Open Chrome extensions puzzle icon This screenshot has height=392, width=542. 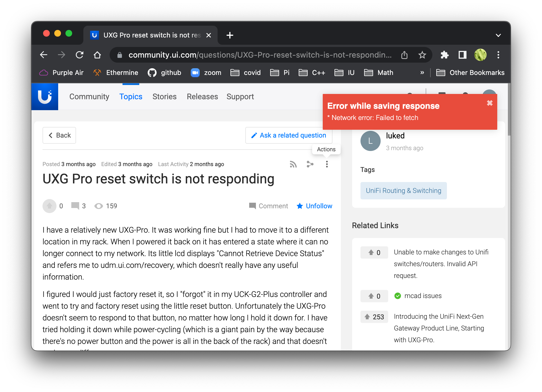(x=444, y=55)
